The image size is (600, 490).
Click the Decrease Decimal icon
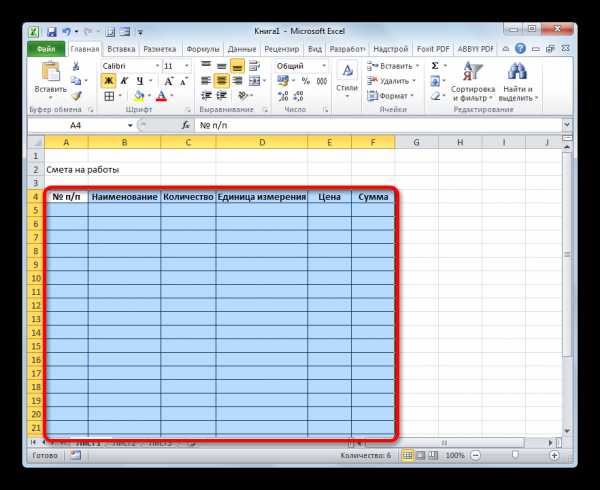pyautogui.click(x=298, y=96)
